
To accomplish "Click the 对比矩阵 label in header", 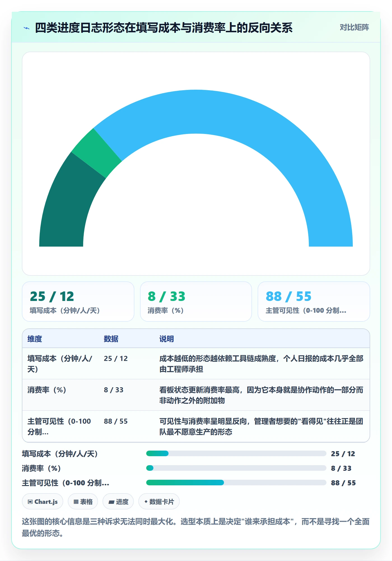I will pos(354,27).
